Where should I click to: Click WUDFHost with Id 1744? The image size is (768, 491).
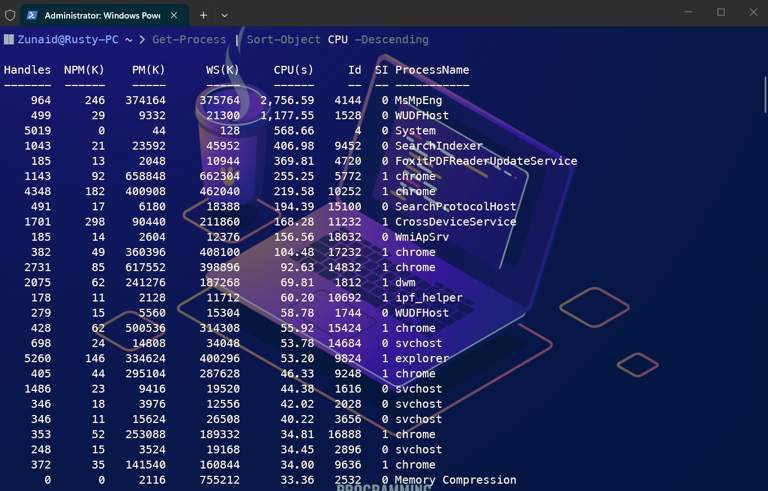[x=422, y=313]
